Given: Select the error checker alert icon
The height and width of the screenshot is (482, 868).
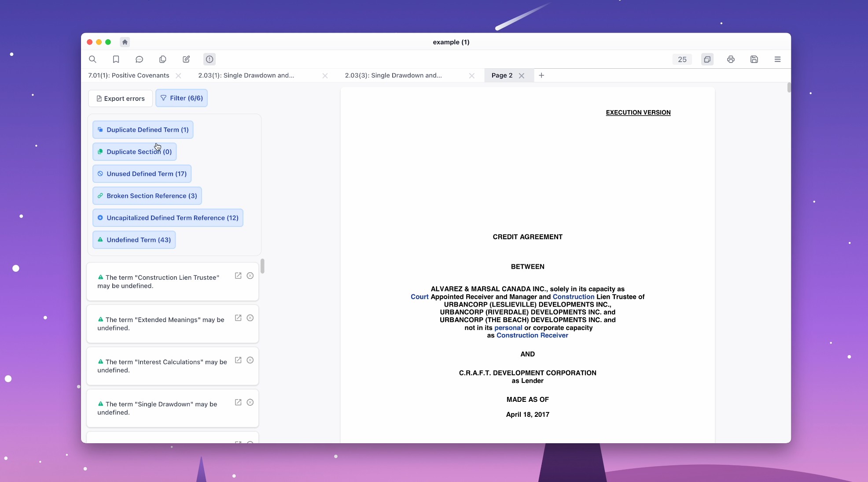Looking at the screenshot, I should click(210, 59).
